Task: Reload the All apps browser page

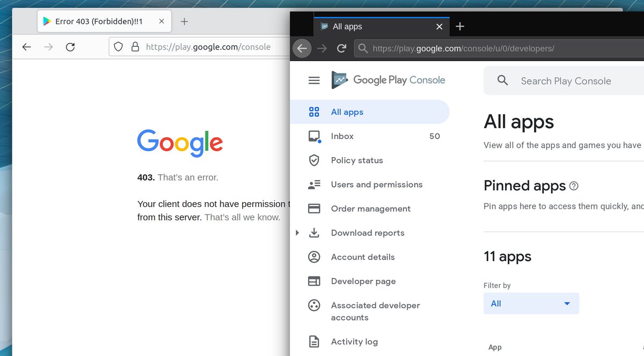Action: [x=341, y=49]
